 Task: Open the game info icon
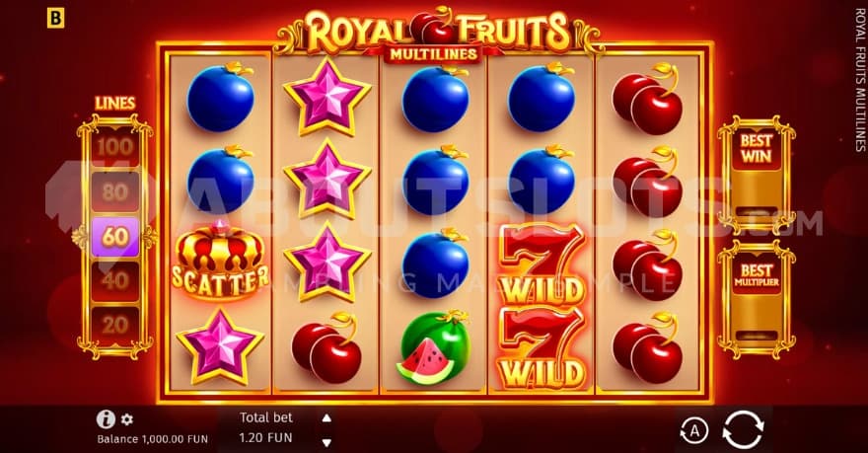(106, 419)
